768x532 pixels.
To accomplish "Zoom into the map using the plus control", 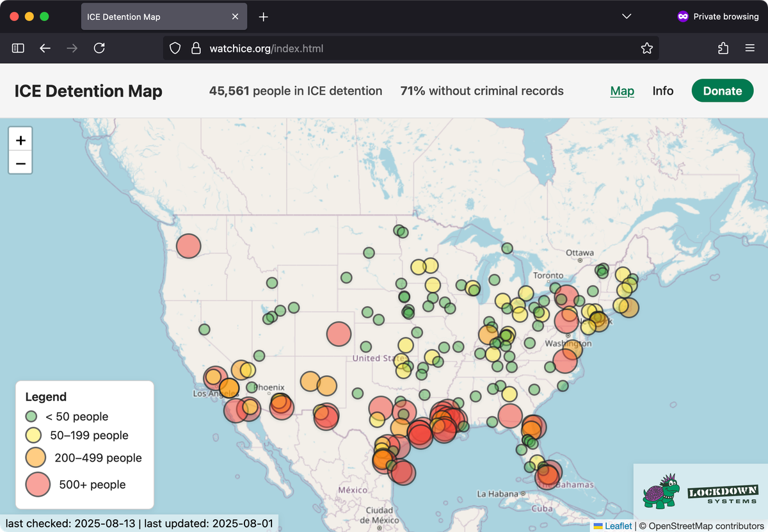I will (20, 138).
